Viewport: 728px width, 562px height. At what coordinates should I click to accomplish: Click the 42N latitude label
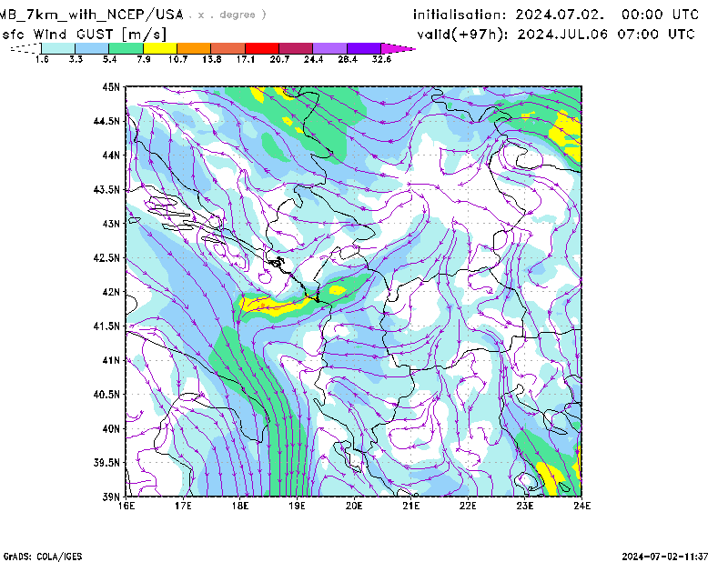tap(111, 292)
